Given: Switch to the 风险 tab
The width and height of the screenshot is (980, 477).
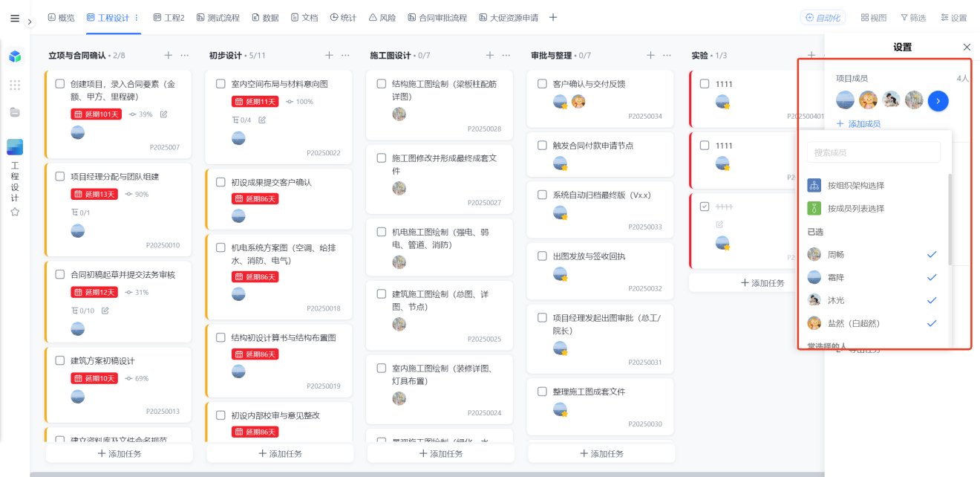Looking at the screenshot, I should click(x=382, y=18).
